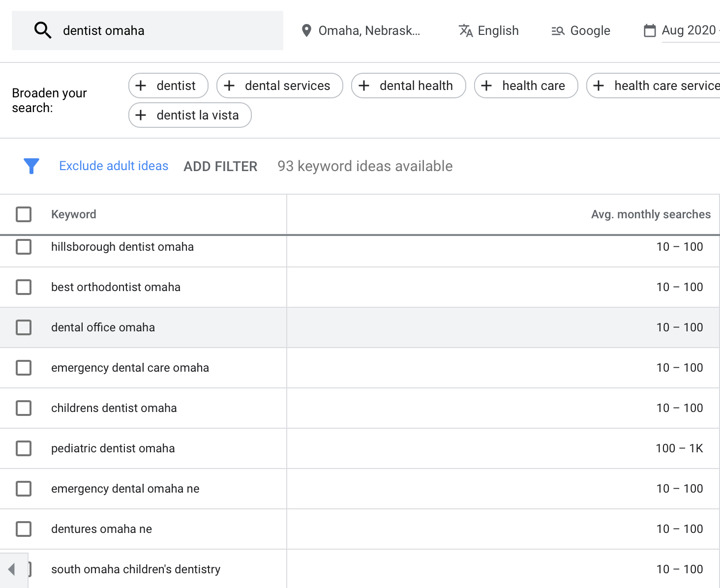This screenshot has width=720, height=588.
Task: Click the ADD FILTER button
Action: (x=220, y=167)
